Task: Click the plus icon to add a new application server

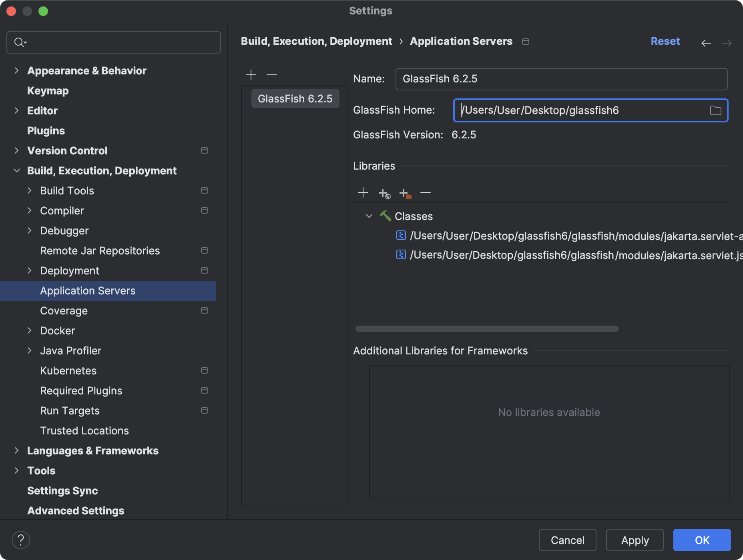Action: click(251, 75)
